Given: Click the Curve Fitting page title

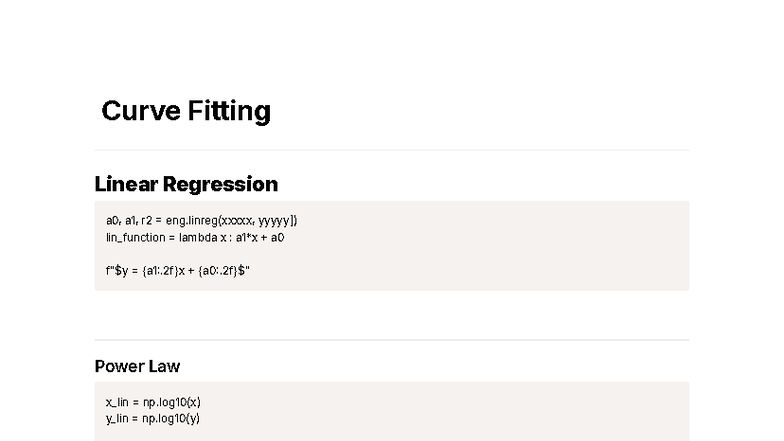Looking at the screenshot, I should [x=186, y=111].
